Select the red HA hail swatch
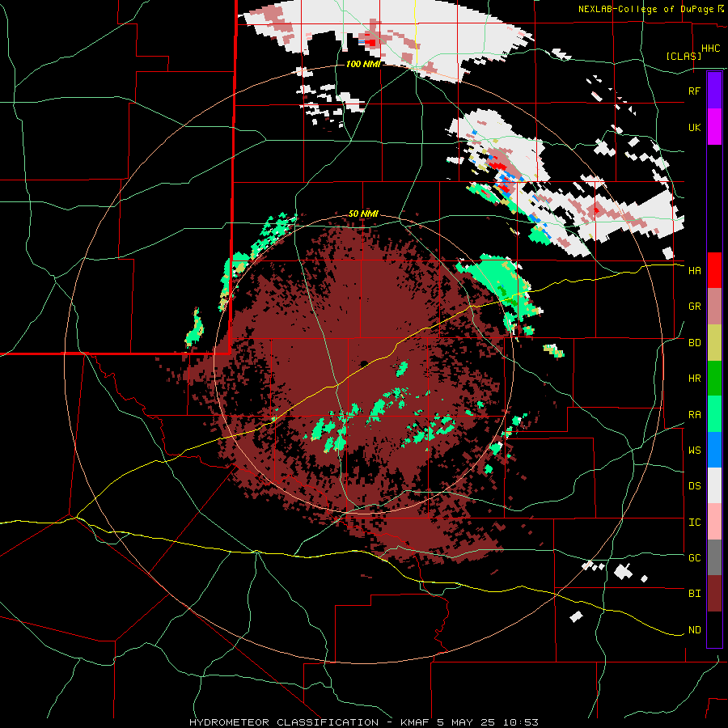 714,270
